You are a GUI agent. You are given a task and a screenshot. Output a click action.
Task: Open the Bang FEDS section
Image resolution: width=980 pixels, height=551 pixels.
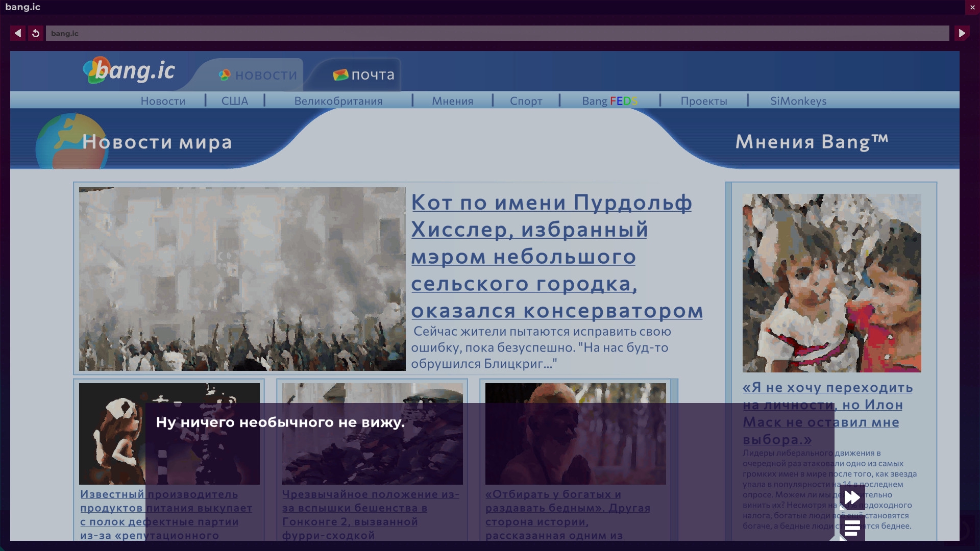pos(610,101)
